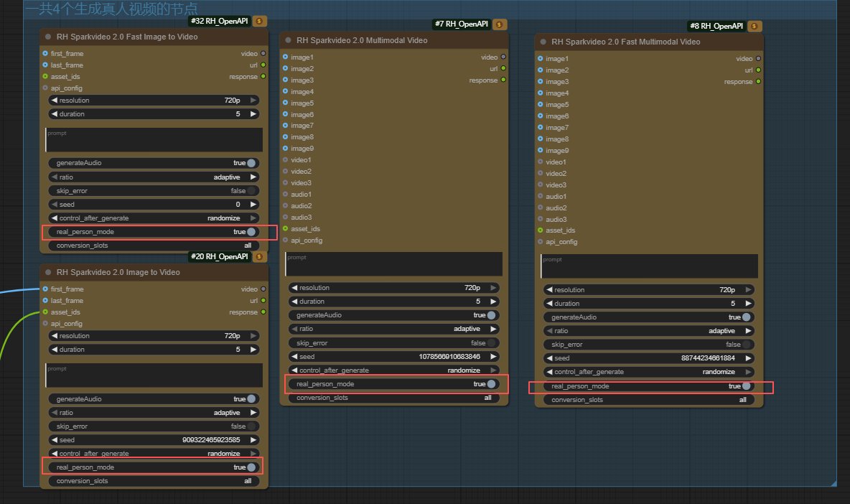
Task: Click audio3 input port on node #7
Action: point(285,218)
